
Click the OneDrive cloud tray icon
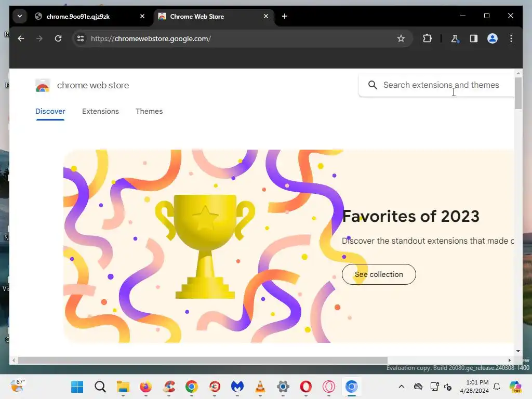coord(418,387)
